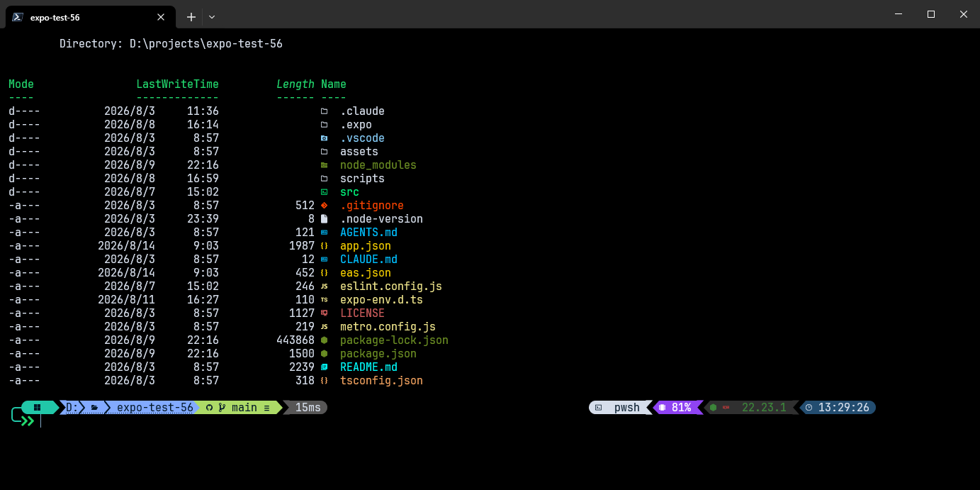The image size is (980, 490).
Task: Click the git icon beside .gitignore
Action: click(x=324, y=206)
